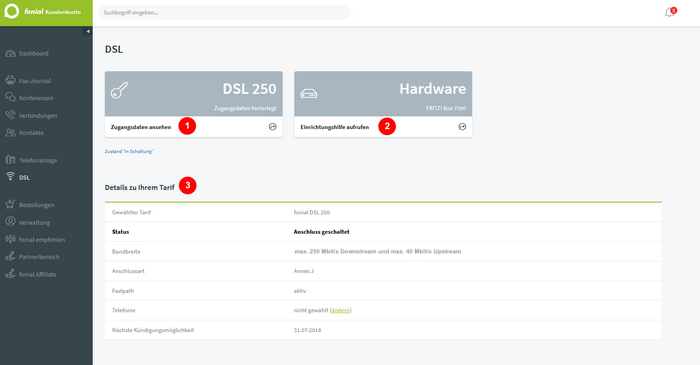The width and height of the screenshot is (700, 365).
Task: Click the Zustand 'In Schaltung' link
Action: (x=129, y=152)
